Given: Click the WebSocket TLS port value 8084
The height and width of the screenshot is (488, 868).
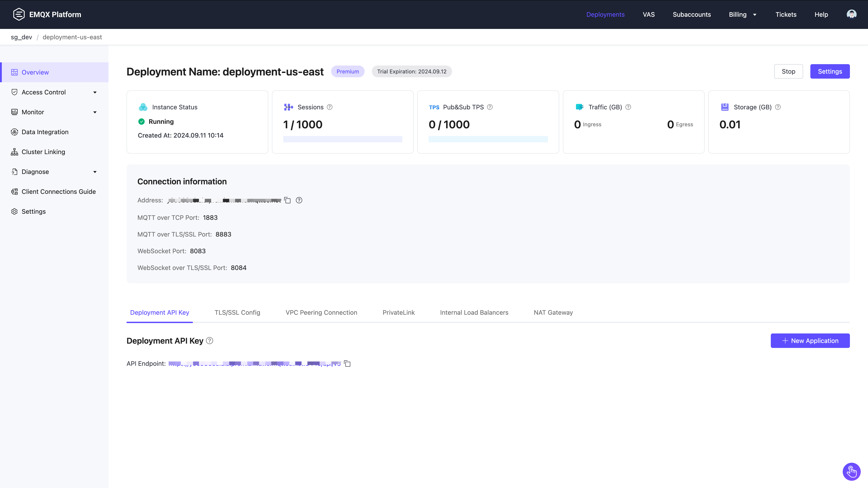Looking at the screenshot, I should tap(238, 268).
